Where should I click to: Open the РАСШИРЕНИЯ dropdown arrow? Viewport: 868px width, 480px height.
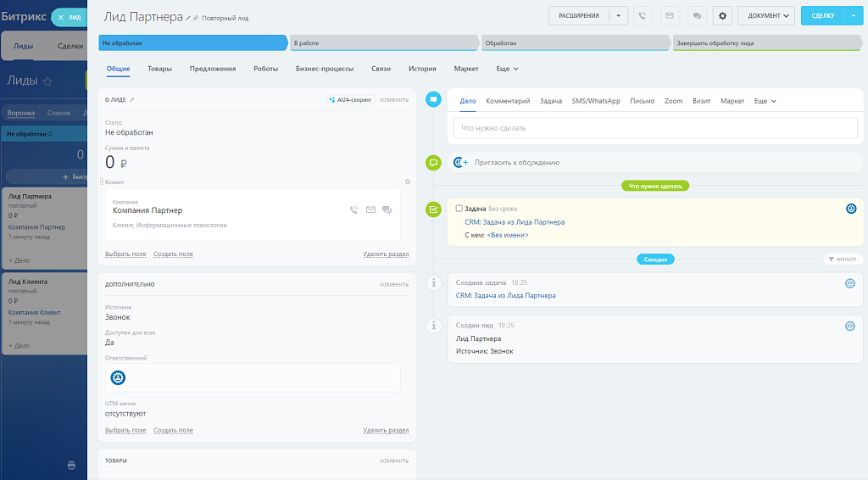click(620, 15)
